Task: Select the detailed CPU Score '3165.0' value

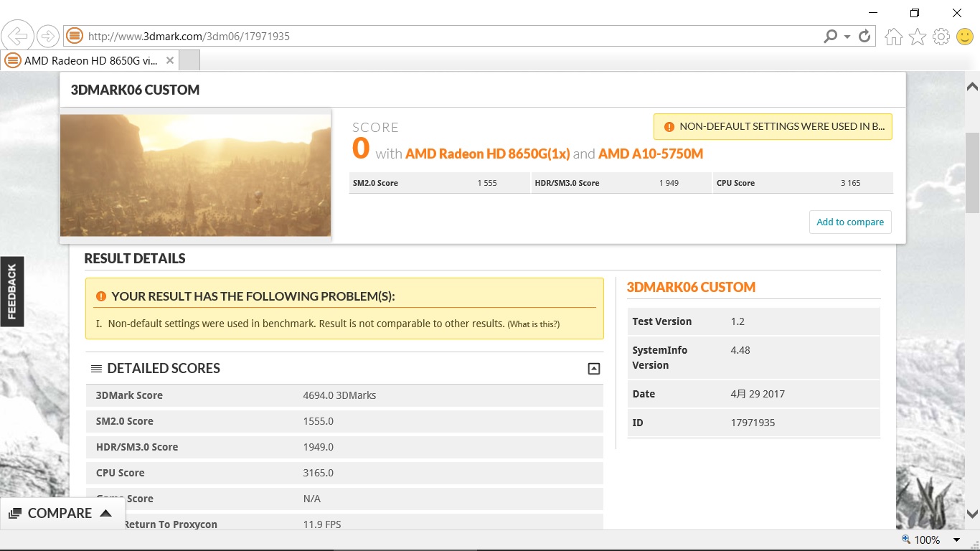Action: 318,473
